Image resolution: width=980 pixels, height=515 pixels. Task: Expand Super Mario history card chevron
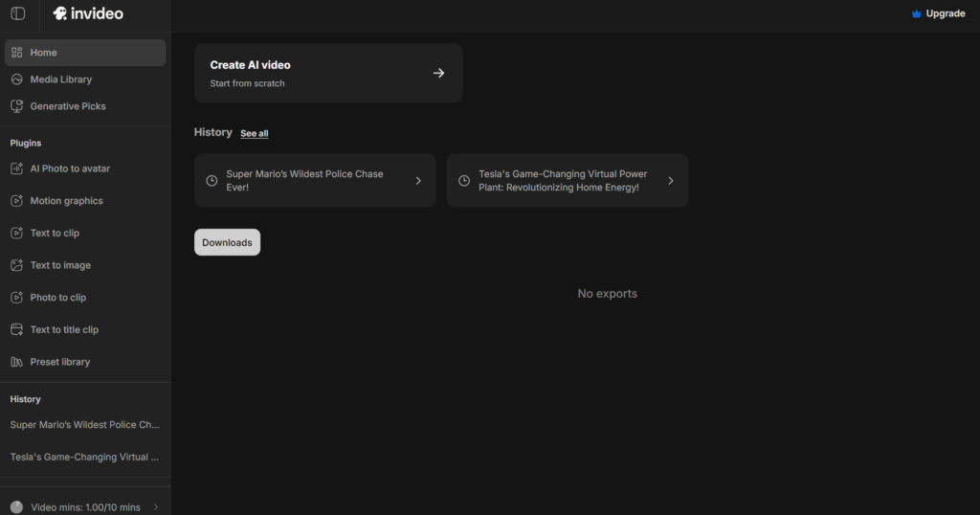[418, 181]
